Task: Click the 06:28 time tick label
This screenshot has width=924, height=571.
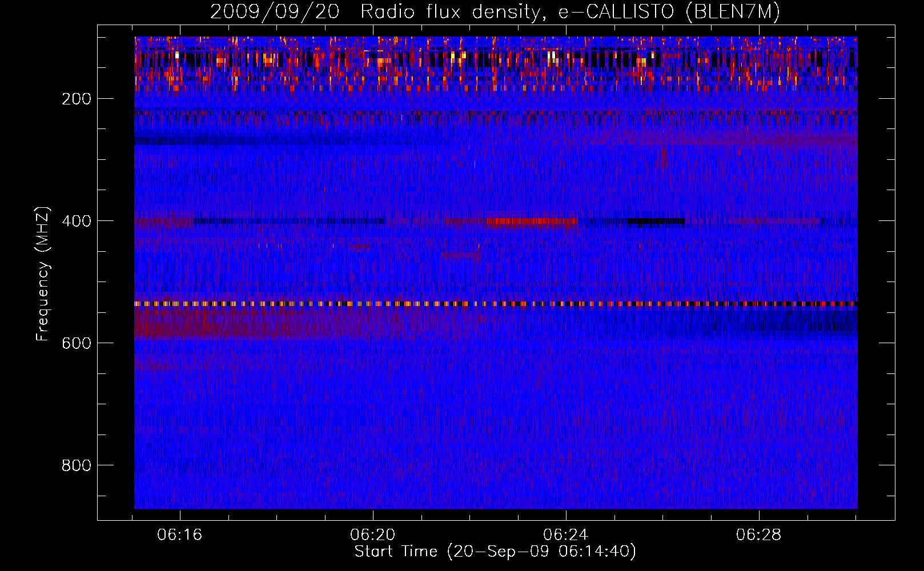Action: [759, 535]
